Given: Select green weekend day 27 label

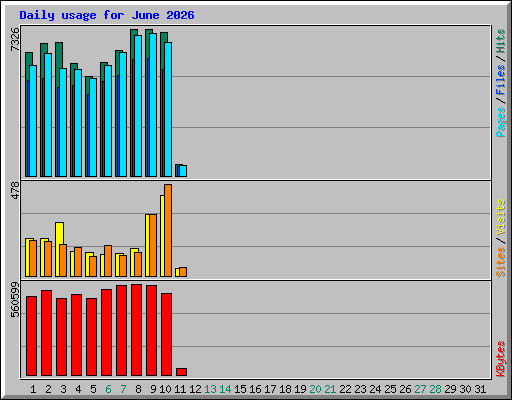Looking at the screenshot, I should (x=420, y=389).
